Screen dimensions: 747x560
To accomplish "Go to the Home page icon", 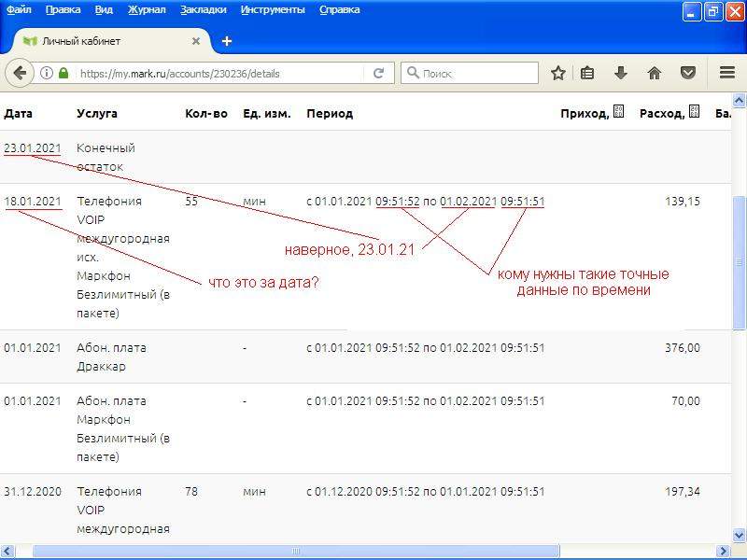I will 655,73.
